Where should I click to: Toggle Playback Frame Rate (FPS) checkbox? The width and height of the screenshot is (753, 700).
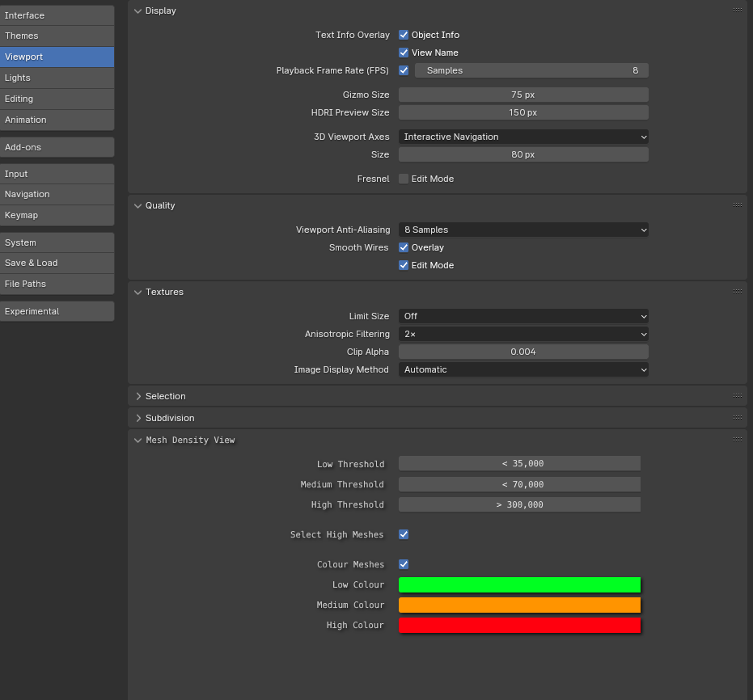[404, 70]
